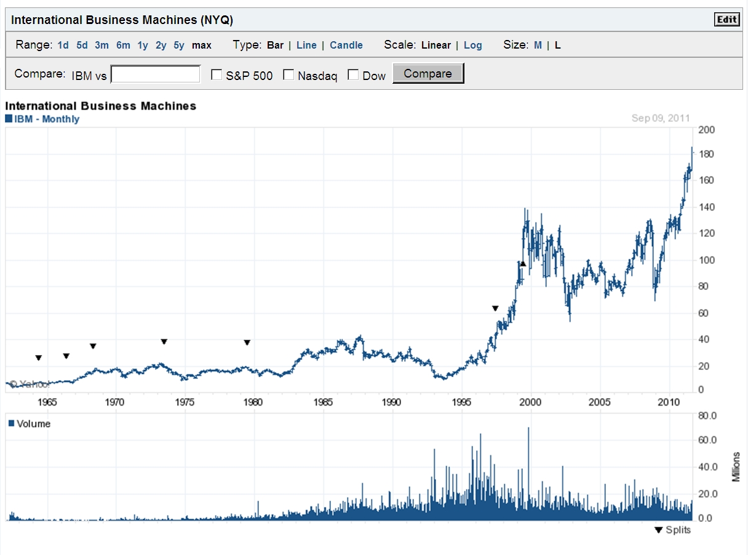This screenshot has width=756, height=555.
Task: Click the split marker near 1997
Action: pos(495,308)
